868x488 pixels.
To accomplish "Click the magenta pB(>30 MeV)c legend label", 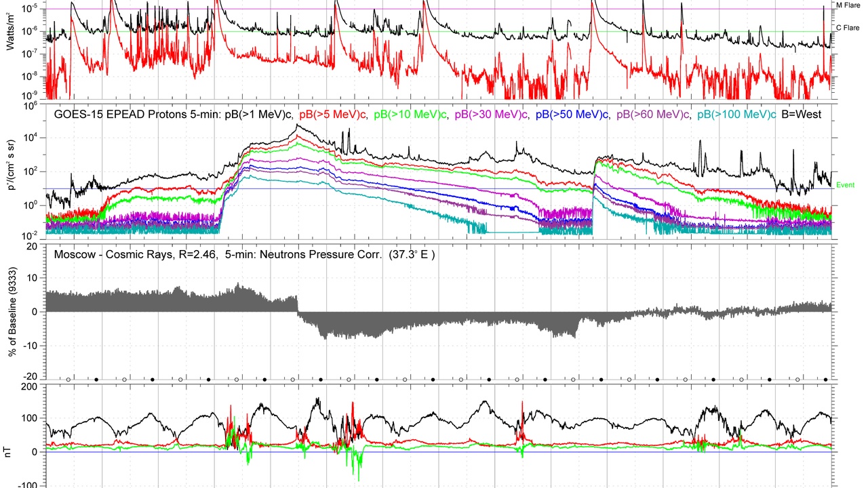I will click(x=492, y=115).
